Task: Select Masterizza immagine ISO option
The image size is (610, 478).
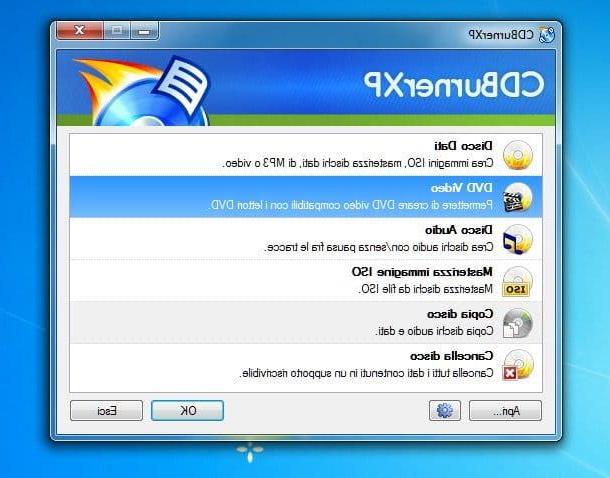Action: [x=306, y=281]
